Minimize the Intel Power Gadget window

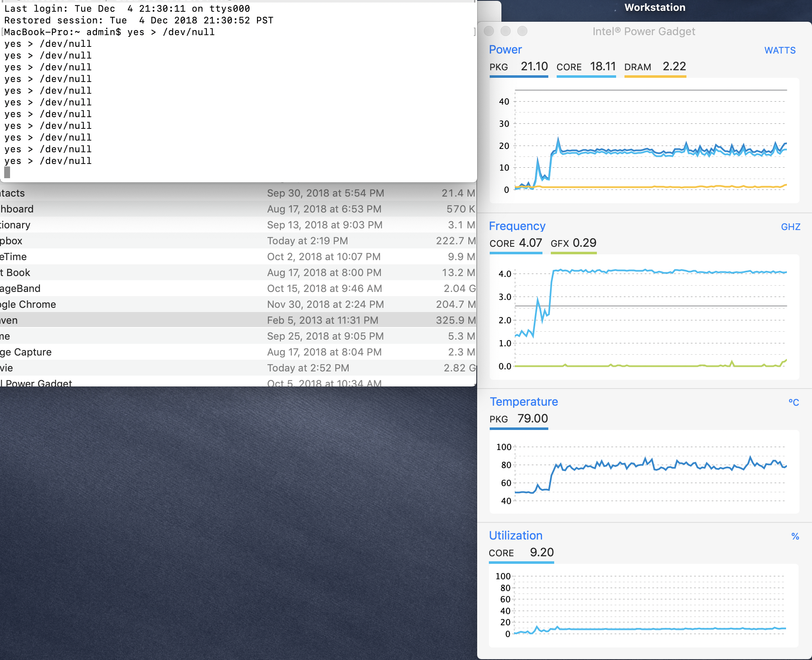click(506, 31)
